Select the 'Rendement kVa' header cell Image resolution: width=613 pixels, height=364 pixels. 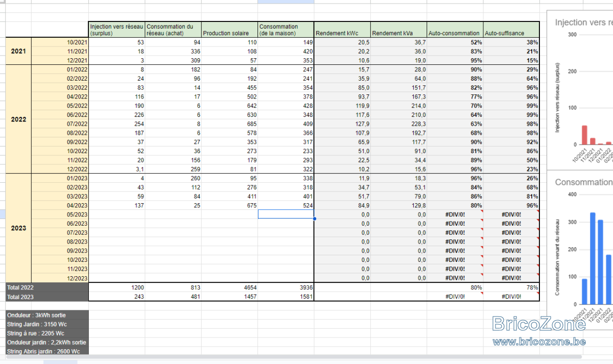tap(399, 30)
